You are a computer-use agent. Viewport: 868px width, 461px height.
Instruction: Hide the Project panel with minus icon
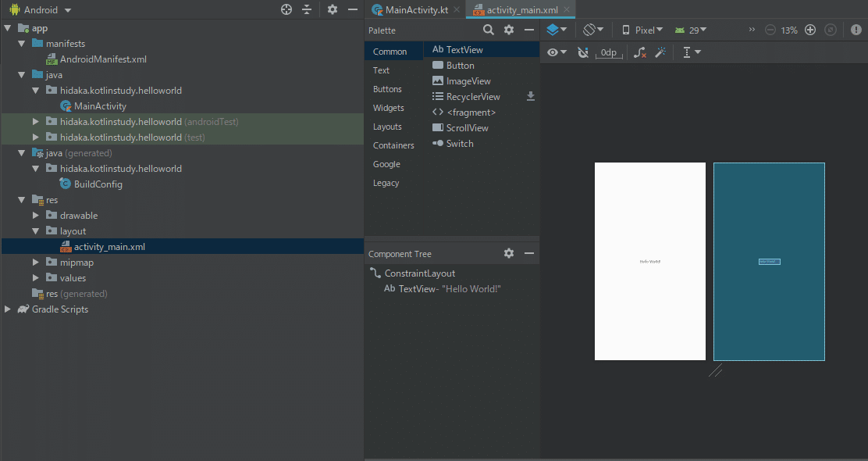(353, 9)
